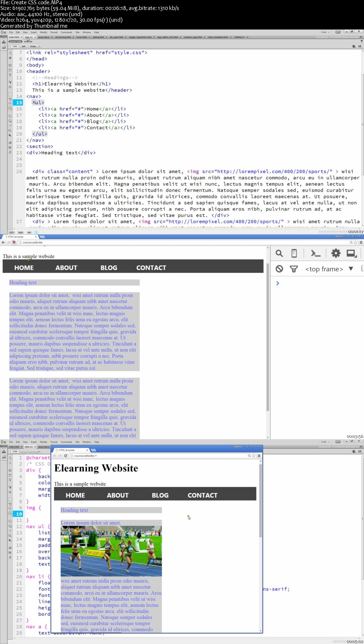Select body tag in index.html tag selector

pos(21,233)
